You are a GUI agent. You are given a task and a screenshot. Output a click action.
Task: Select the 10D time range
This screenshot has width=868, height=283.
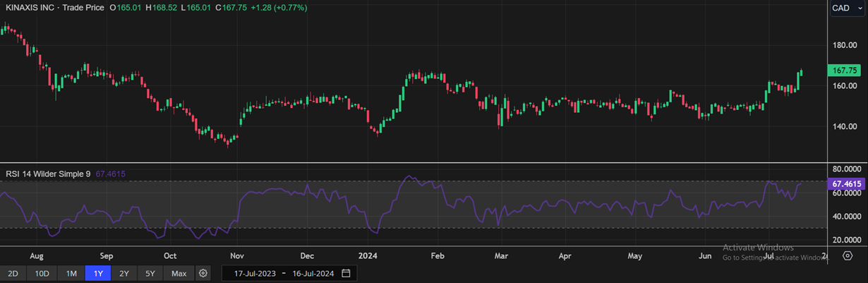(42, 273)
